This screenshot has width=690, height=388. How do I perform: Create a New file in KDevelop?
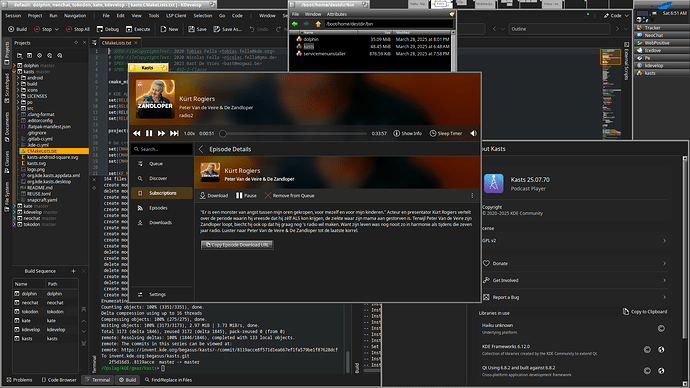click(169, 29)
